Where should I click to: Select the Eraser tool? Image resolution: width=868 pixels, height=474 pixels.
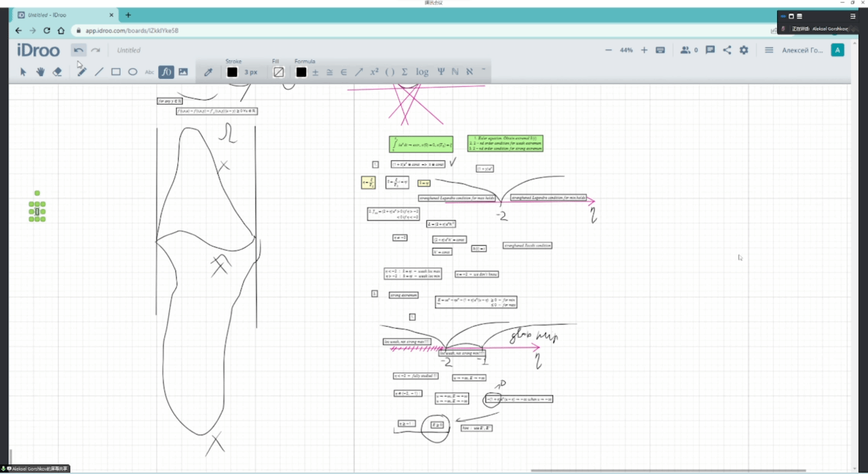click(x=58, y=72)
